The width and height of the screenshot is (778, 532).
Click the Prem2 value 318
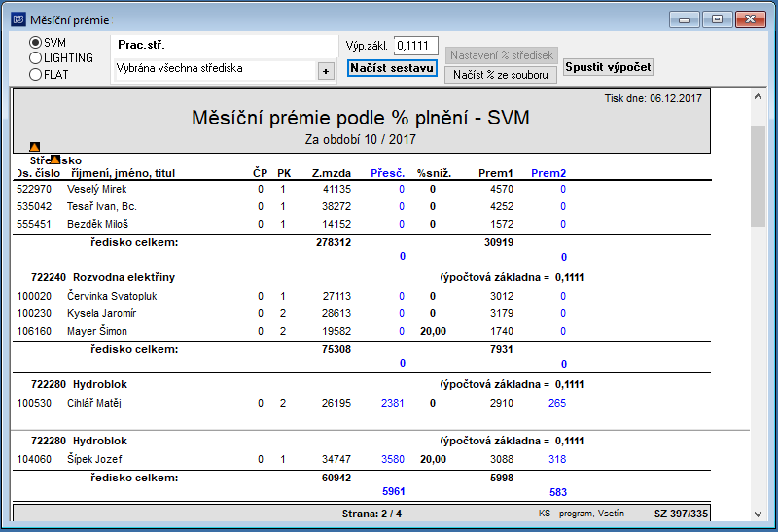pos(556,459)
